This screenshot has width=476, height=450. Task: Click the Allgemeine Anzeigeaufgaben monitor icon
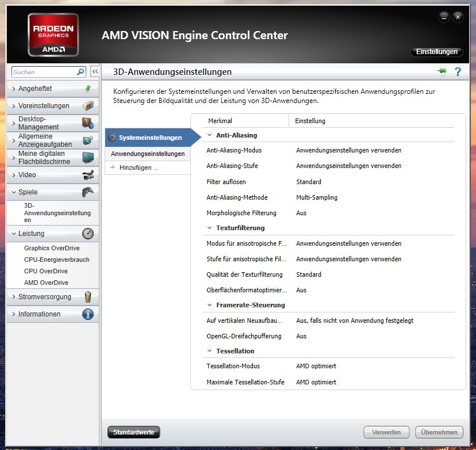[88, 140]
